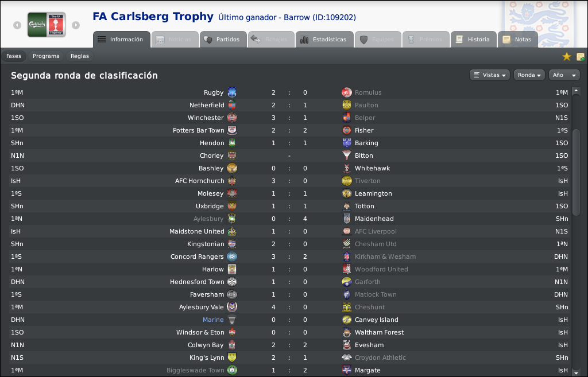Open the Historia tab
Screen dimensions: 588x377
[x=474, y=40]
